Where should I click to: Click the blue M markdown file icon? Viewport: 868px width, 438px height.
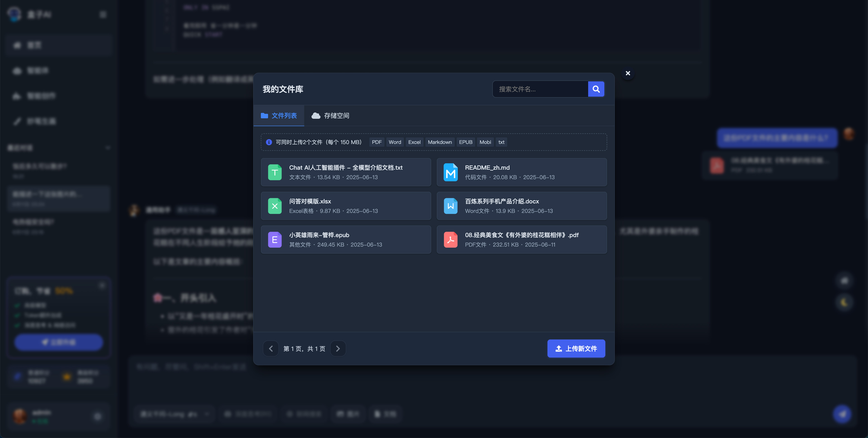pyautogui.click(x=451, y=172)
